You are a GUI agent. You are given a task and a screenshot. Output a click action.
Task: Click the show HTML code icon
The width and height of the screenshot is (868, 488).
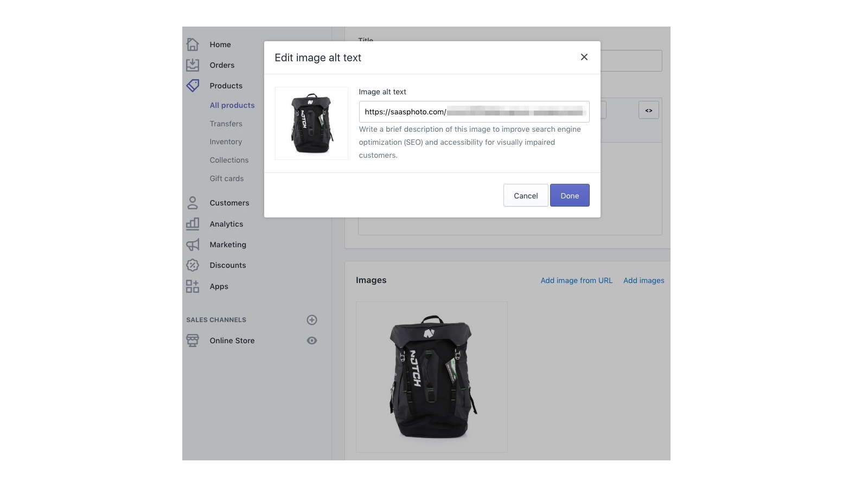pos(648,110)
